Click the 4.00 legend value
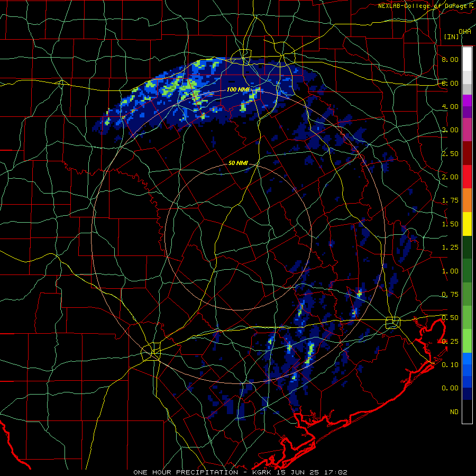The width and height of the screenshot is (476, 476). [450, 106]
